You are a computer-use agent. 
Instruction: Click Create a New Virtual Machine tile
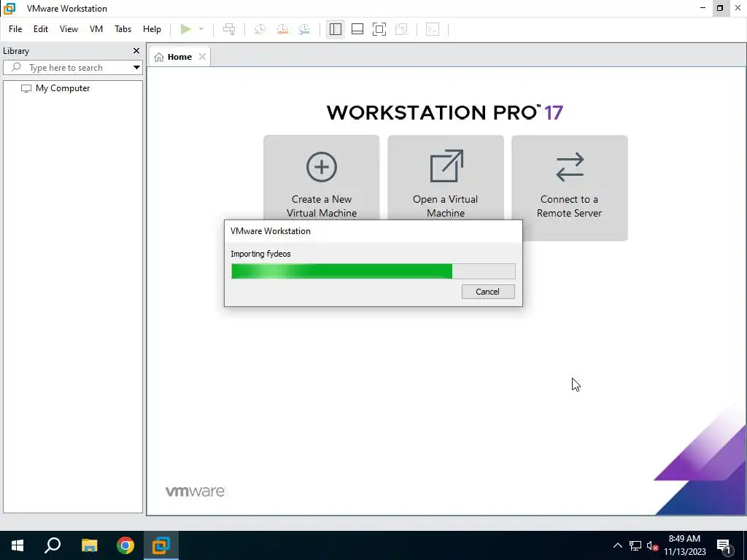[322, 177]
